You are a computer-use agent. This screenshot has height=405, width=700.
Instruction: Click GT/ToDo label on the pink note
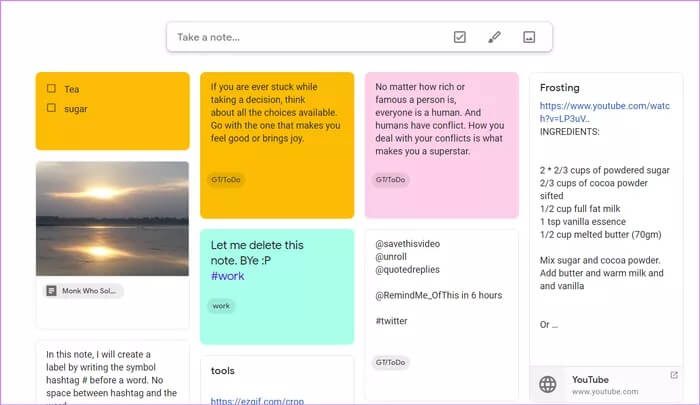coord(390,180)
